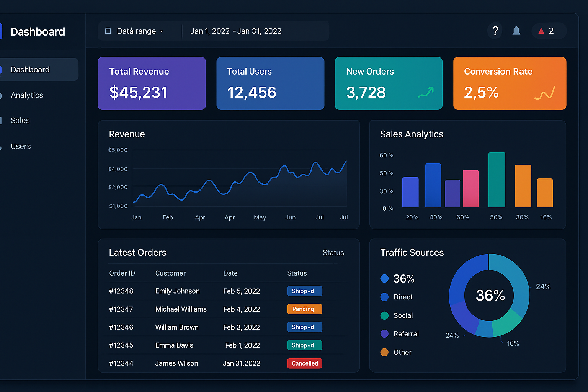The height and width of the screenshot is (392, 588).
Task: Click the Pending status badge for order #12347
Action: (304, 309)
